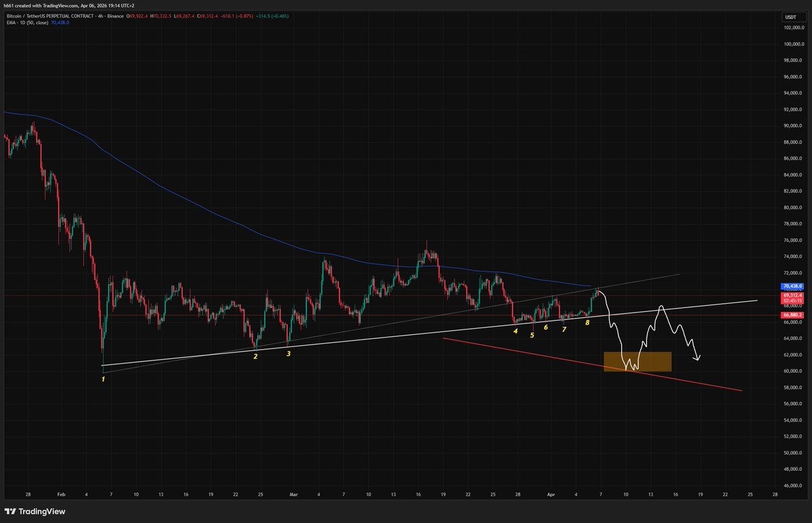Click the orange target zone rectangle
The image size is (812, 523).
(x=637, y=361)
